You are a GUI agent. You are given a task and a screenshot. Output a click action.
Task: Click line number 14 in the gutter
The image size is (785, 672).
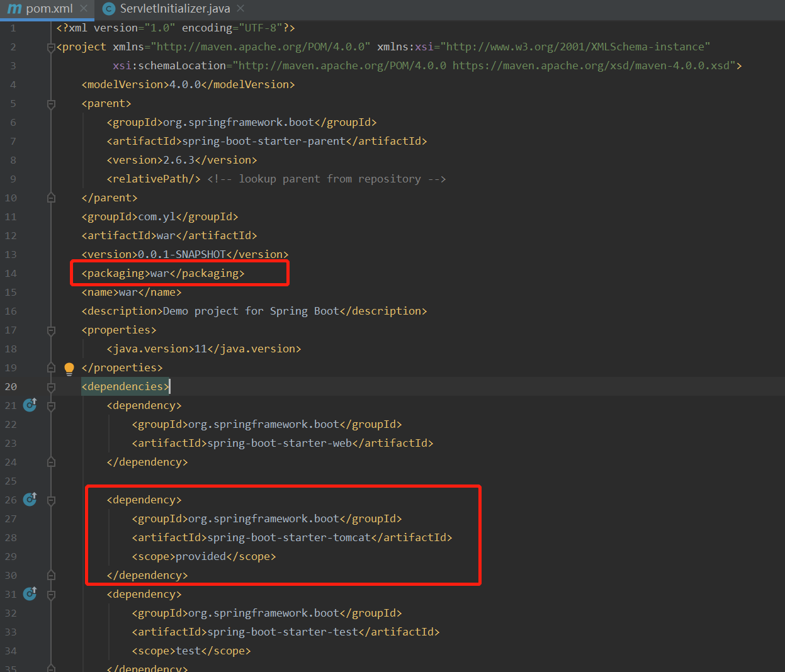coord(11,273)
